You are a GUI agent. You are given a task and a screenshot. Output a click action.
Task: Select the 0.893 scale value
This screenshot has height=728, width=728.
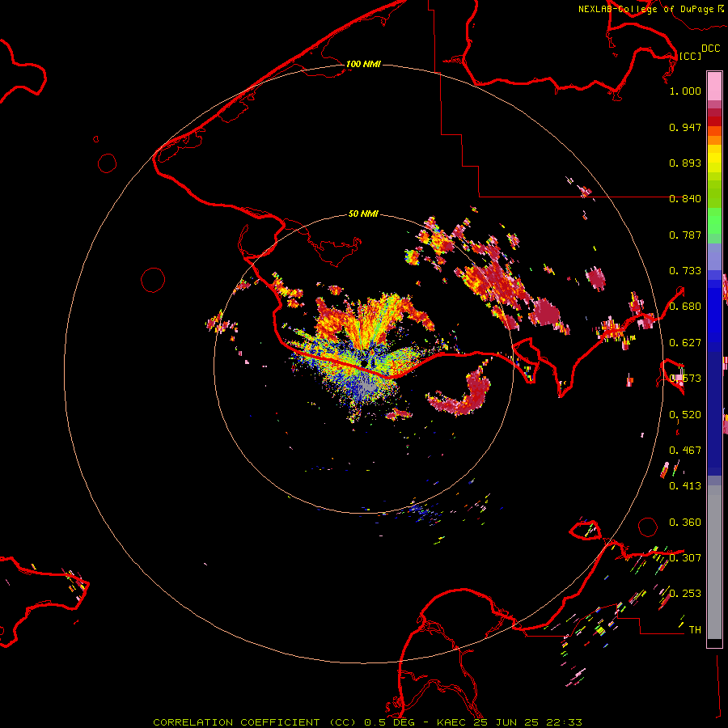(x=685, y=163)
